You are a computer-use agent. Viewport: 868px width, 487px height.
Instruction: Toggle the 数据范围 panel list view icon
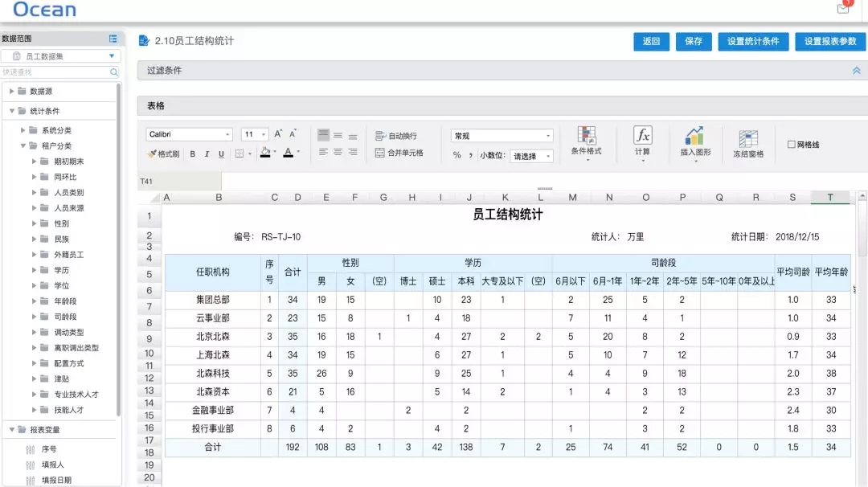tap(113, 39)
